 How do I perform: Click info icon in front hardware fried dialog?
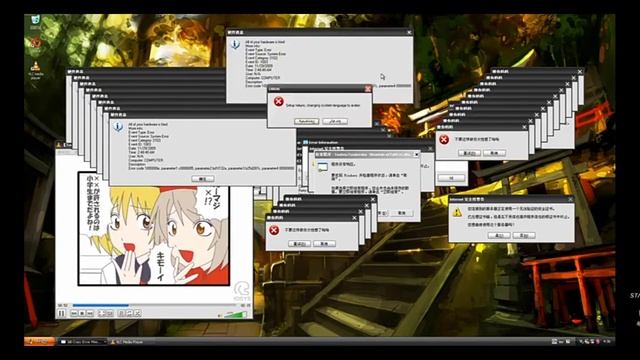[x=118, y=127]
